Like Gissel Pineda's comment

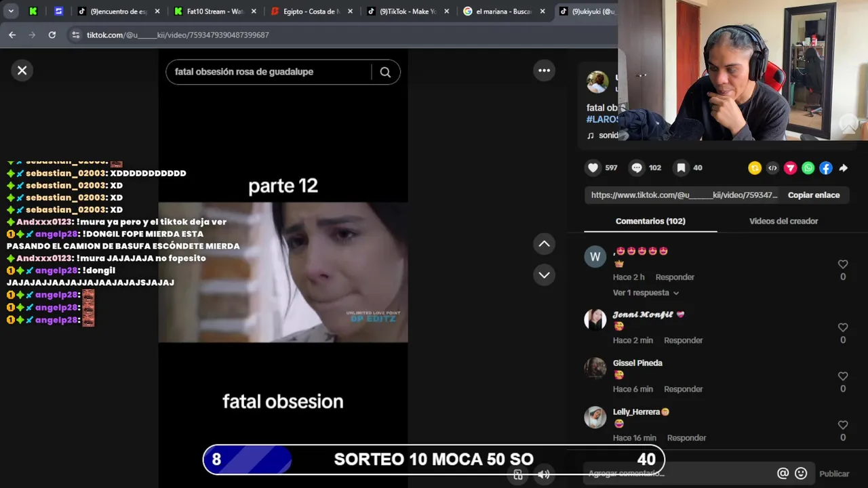click(843, 376)
